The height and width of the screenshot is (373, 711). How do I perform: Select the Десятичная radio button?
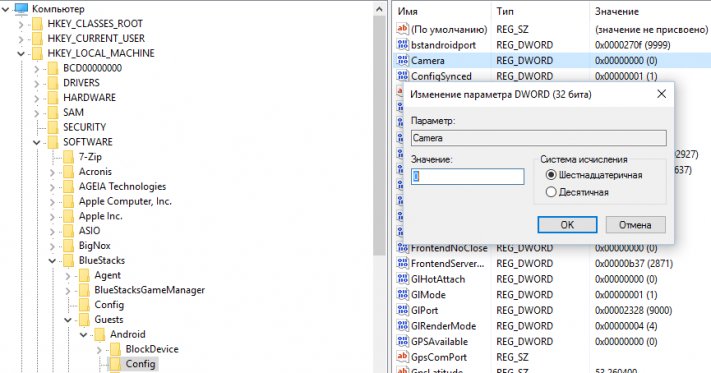point(551,192)
